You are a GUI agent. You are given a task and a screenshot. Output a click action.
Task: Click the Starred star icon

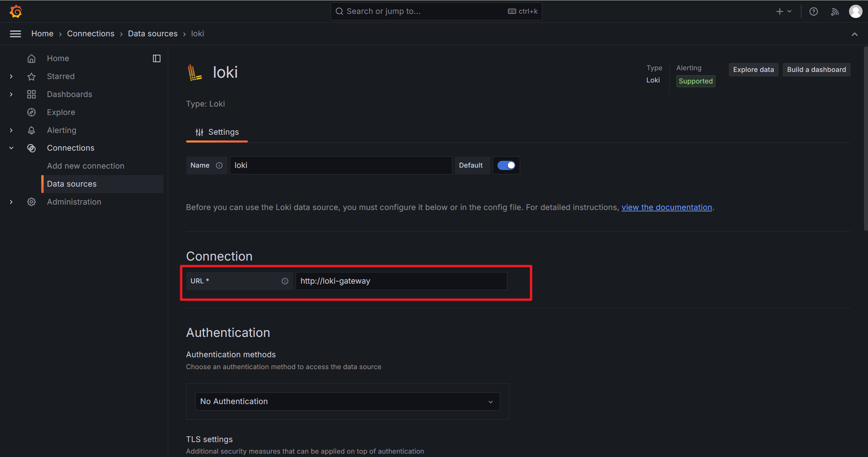pyautogui.click(x=32, y=76)
